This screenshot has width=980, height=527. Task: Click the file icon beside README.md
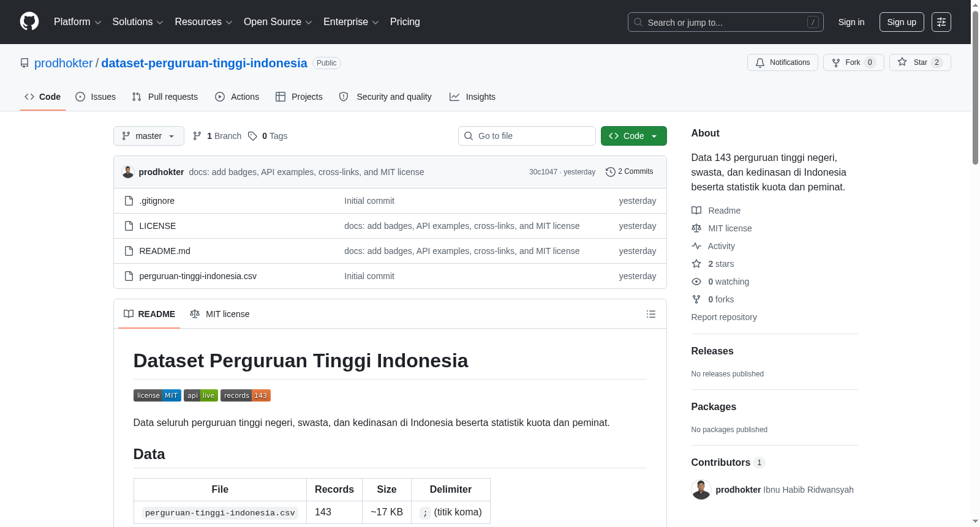pyautogui.click(x=129, y=251)
